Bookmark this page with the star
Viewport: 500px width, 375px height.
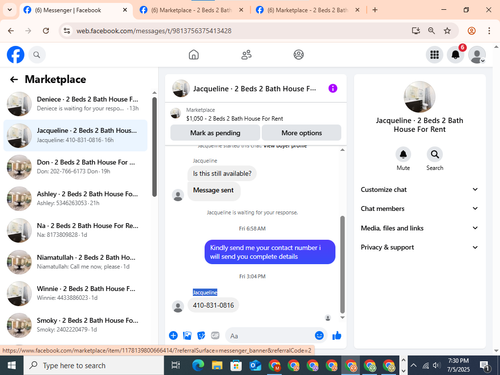click(x=447, y=31)
